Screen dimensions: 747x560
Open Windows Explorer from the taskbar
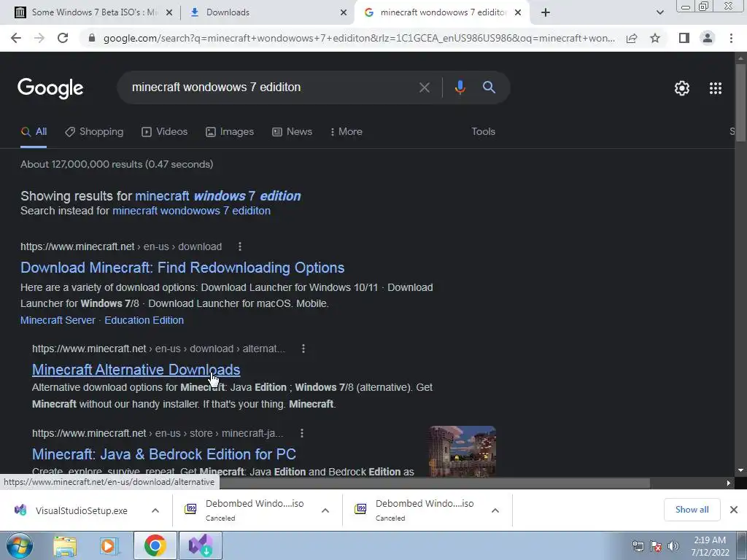[x=65, y=546]
